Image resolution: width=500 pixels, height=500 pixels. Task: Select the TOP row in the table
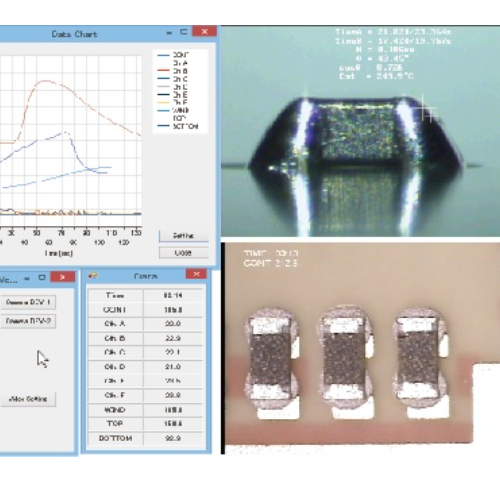[145, 424]
